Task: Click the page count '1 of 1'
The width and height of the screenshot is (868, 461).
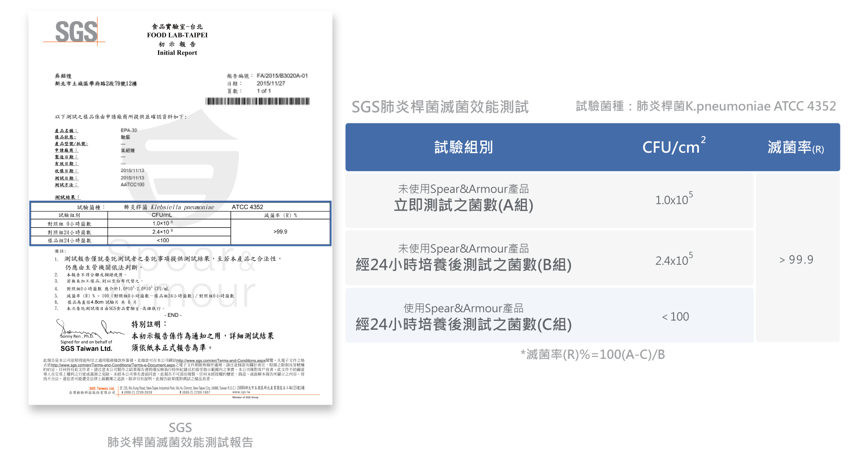Action: click(x=264, y=91)
